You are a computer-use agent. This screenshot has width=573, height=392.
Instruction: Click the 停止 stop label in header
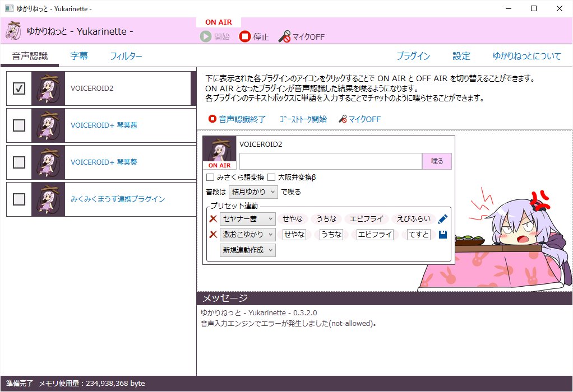pyautogui.click(x=261, y=36)
